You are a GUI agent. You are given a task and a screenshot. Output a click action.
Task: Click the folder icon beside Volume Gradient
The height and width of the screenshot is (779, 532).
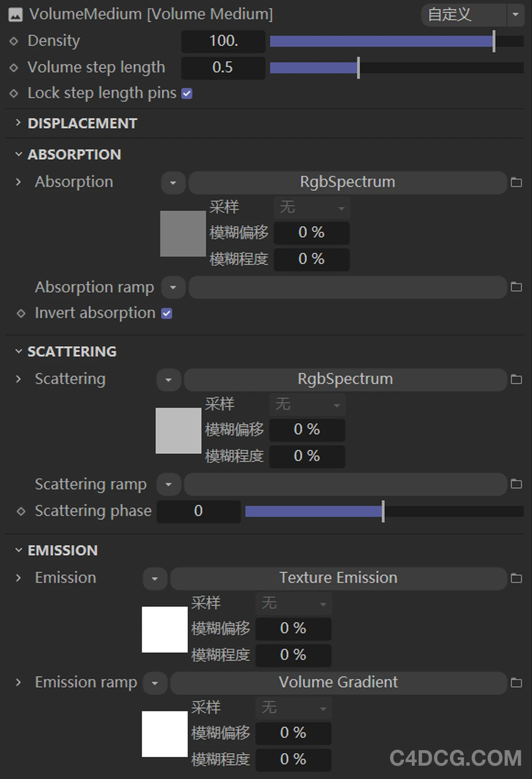516,682
